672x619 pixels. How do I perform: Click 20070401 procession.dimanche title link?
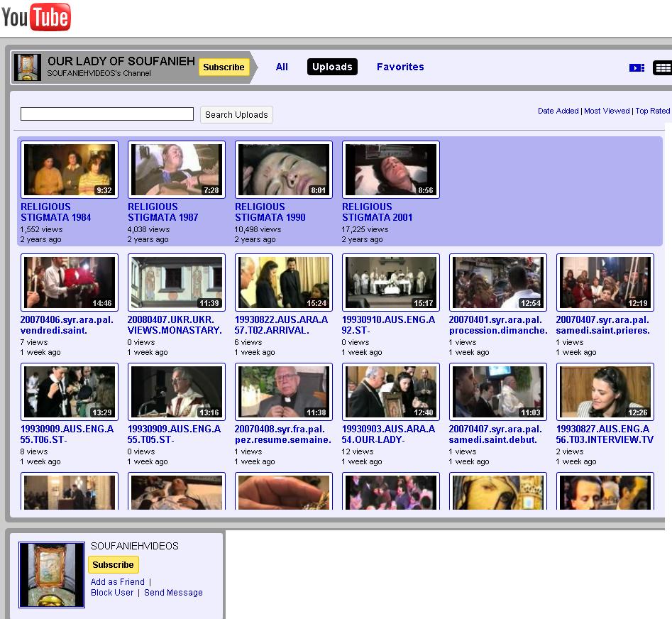[x=498, y=325]
